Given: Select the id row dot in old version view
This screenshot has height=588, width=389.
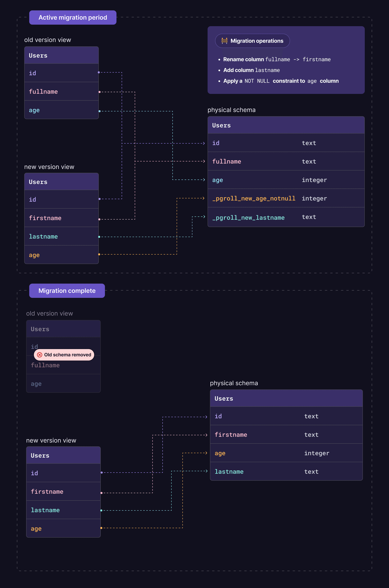Looking at the screenshot, I should 99,72.
